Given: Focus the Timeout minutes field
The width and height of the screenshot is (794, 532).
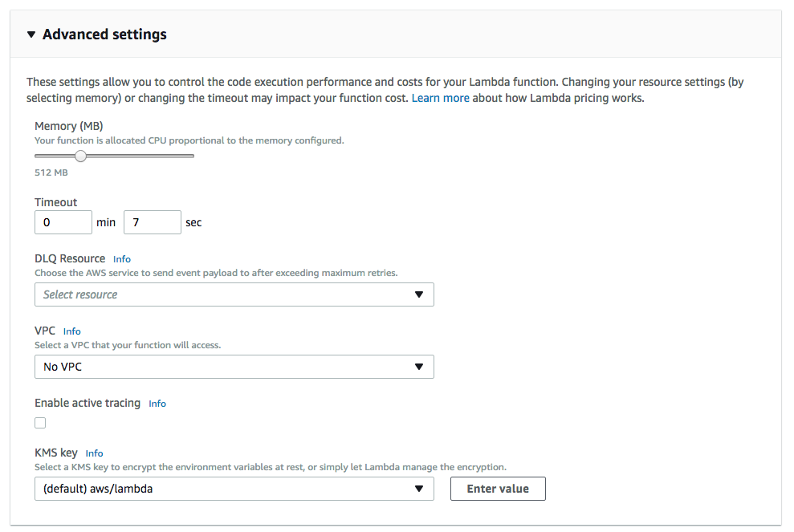Looking at the screenshot, I should coord(63,222).
